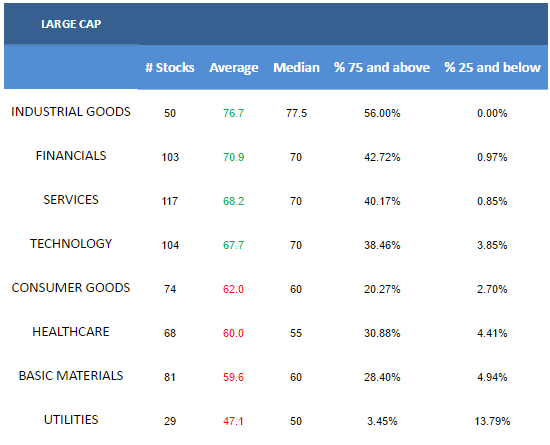Select the Average column header
Viewport: 550px width, 445px height.
click(234, 68)
